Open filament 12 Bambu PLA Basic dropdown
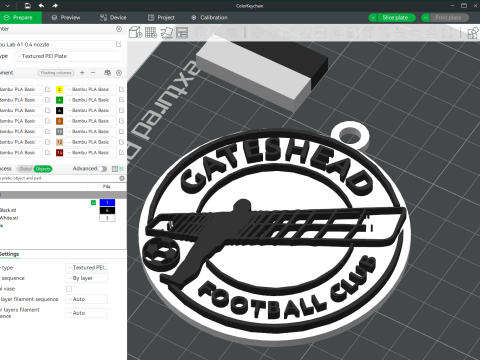This screenshot has width=480, height=360. point(91,142)
